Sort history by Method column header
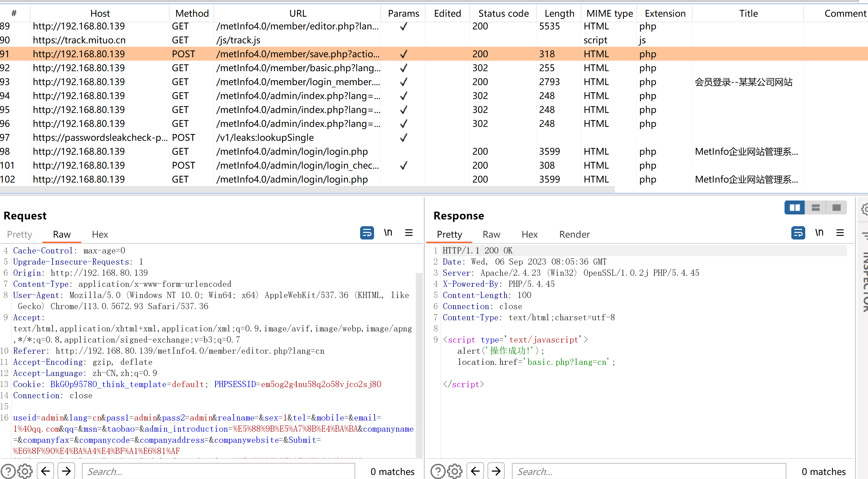 [x=192, y=14]
